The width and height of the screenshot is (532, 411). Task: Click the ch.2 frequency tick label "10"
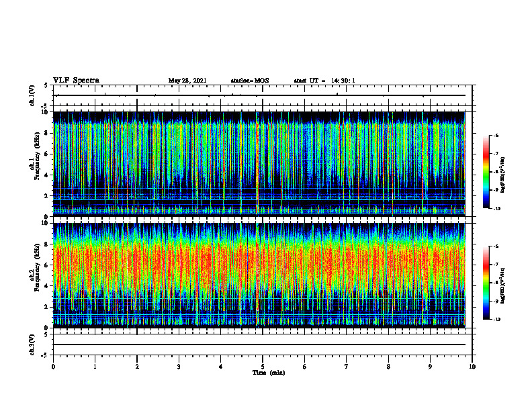click(x=46, y=223)
